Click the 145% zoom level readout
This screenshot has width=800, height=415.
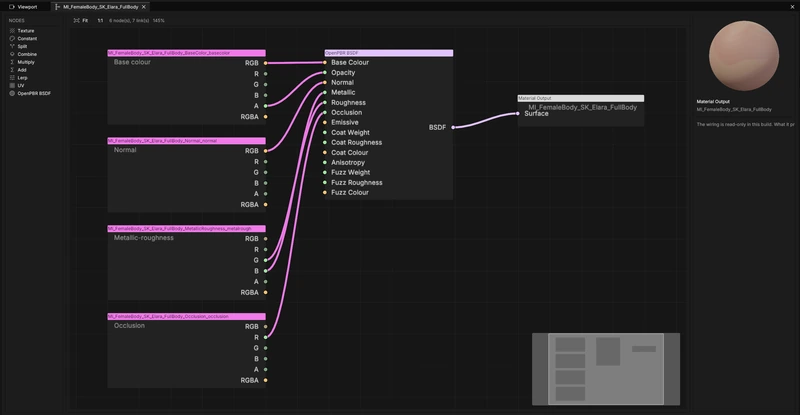pos(159,20)
